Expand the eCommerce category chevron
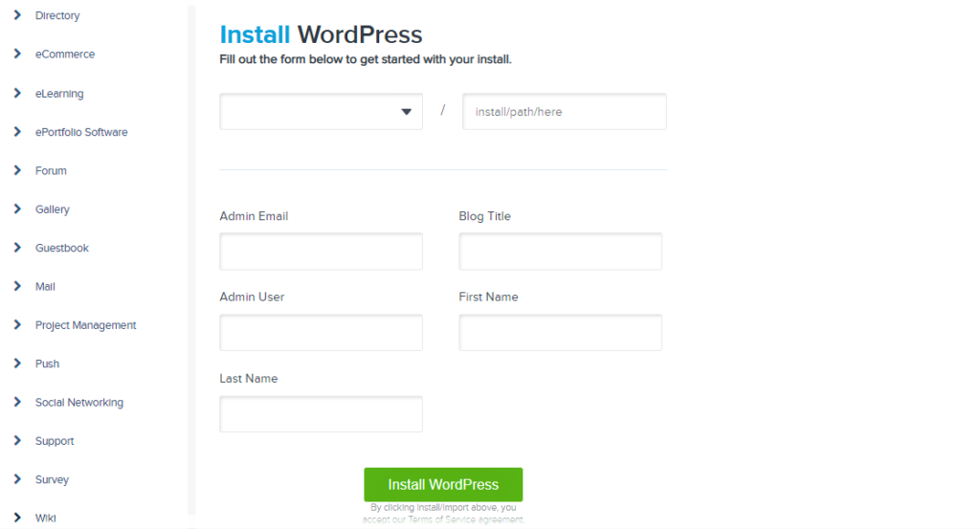Screen dimensions: 980x529 tap(17, 54)
